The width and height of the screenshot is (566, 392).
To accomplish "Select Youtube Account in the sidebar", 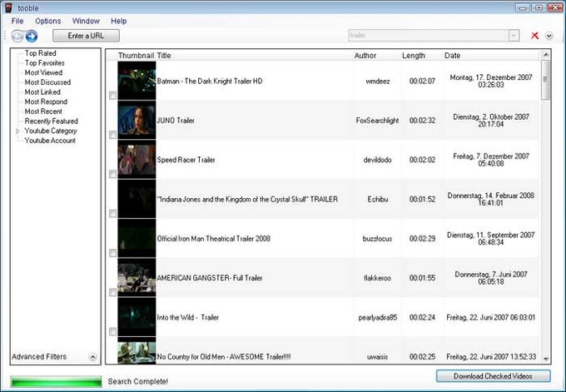I will click(50, 141).
